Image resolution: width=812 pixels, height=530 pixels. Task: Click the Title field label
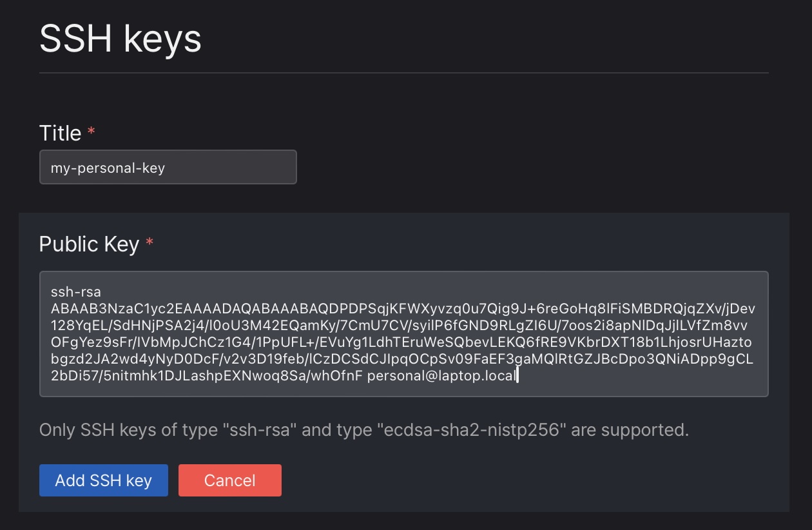click(60, 133)
